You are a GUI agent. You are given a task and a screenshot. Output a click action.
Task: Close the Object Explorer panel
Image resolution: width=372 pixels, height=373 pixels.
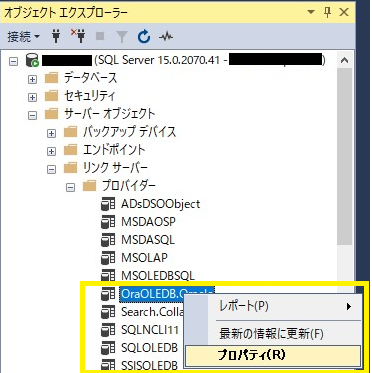pyautogui.click(x=344, y=12)
